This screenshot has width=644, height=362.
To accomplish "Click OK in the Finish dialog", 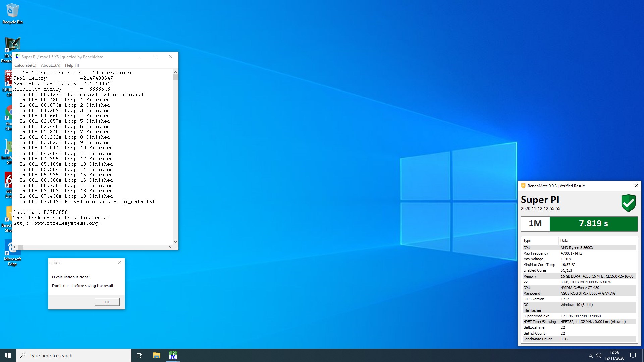I will tap(107, 302).
